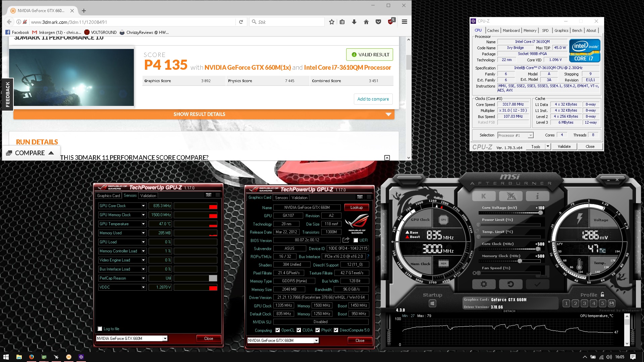Click the BIOS export arrow icon in GPU-Z
This screenshot has height=362, width=644.
click(346, 240)
